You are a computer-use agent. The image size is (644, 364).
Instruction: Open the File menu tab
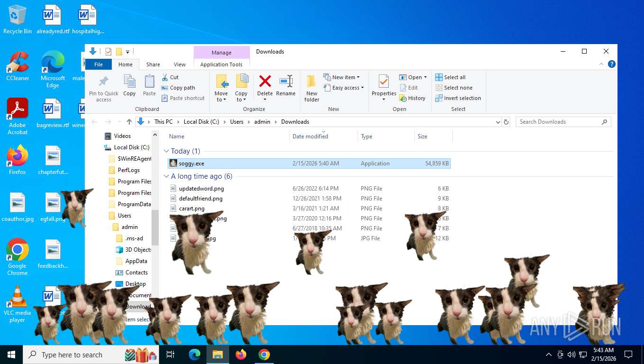[x=98, y=64]
